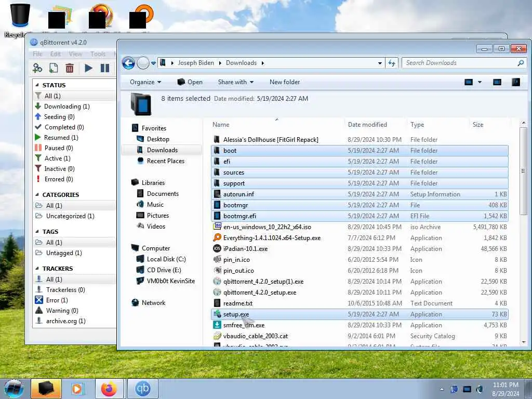532x399 pixels.
Task: Toggle the preview pane icon
Action: tap(497, 82)
